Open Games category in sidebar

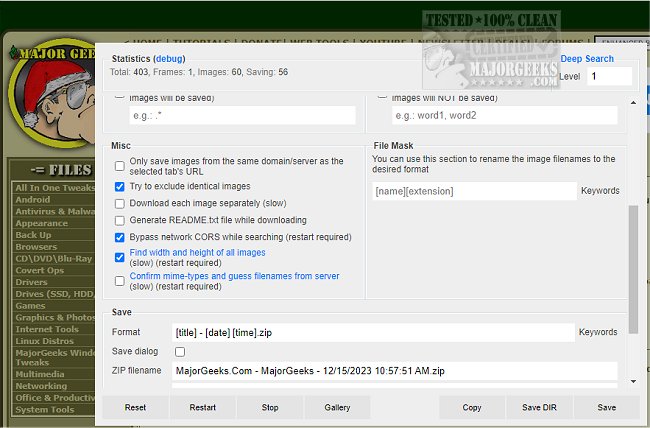30,306
